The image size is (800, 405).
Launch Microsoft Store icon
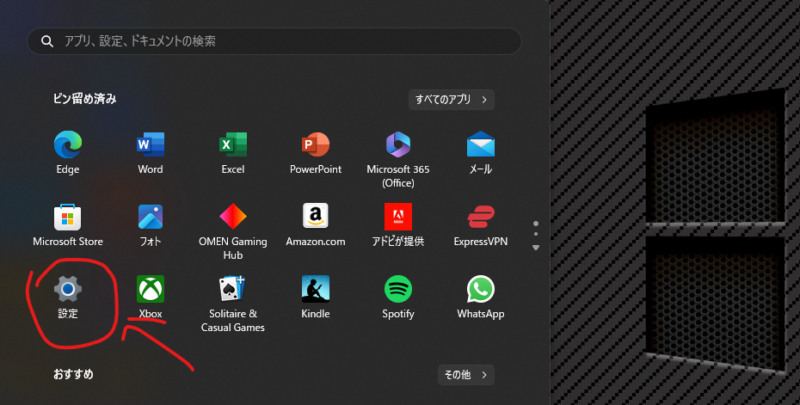68,217
